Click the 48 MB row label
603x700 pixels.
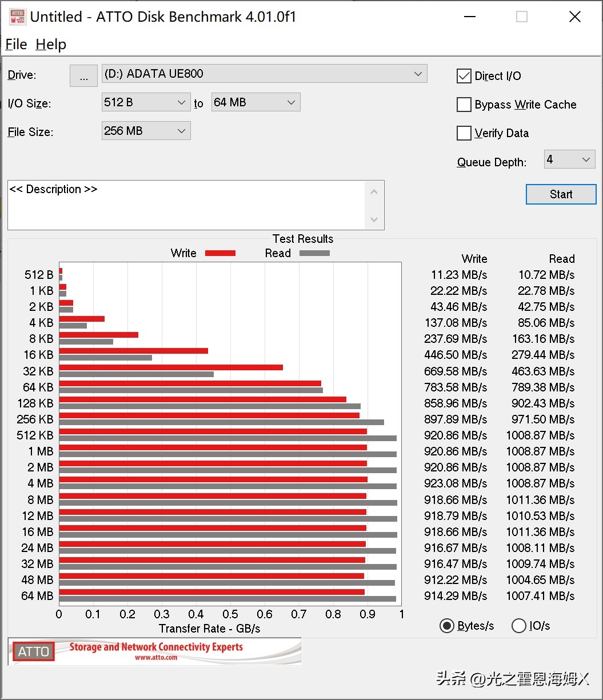click(38, 580)
